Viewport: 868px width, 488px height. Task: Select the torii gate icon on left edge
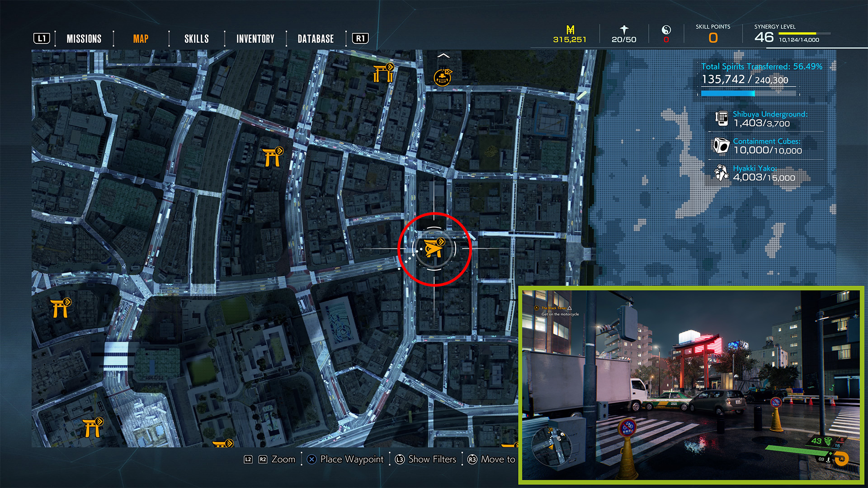60,308
